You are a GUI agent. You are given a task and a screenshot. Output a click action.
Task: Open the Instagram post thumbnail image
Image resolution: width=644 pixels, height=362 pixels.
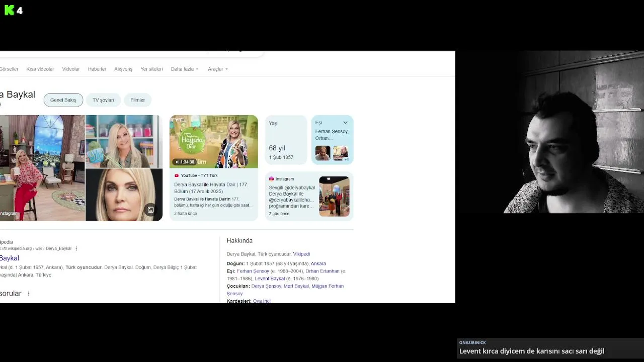click(x=334, y=197)
